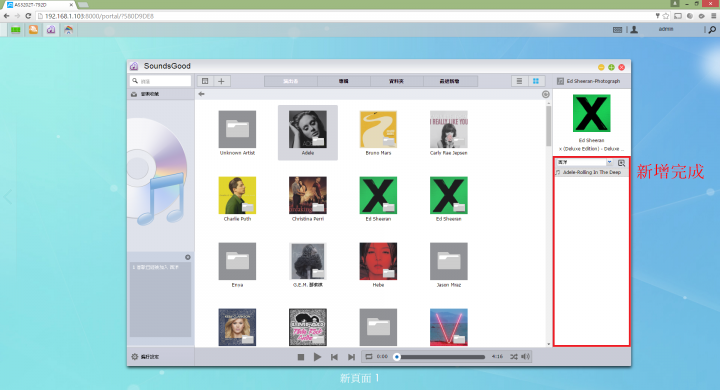Focus the music search field
The image size is (720, 390).
tap(160, 81)
